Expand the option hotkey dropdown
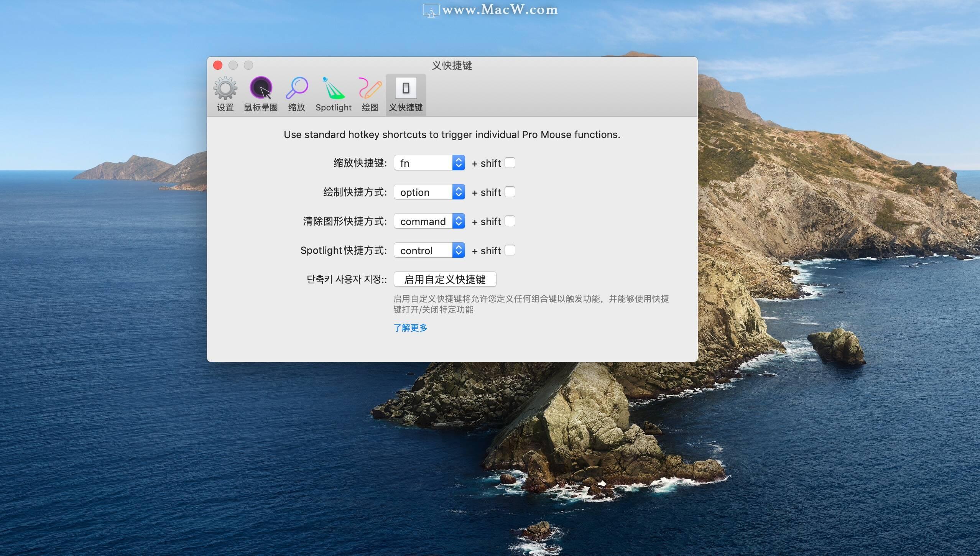The height and width of the screenshot is (556, 980). coord(429,192)
